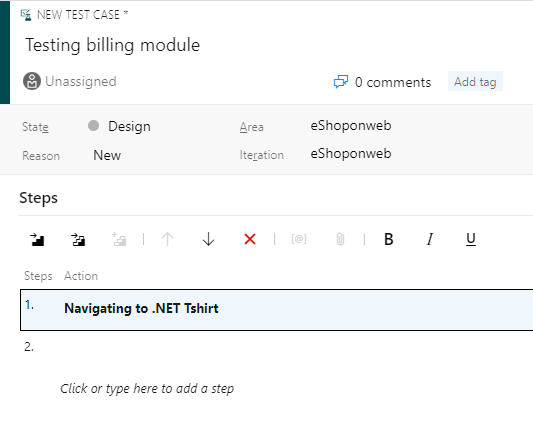
Task: Open the Iteration field eShoponweb
Action: pyautogui.click(x=351, y=154)
